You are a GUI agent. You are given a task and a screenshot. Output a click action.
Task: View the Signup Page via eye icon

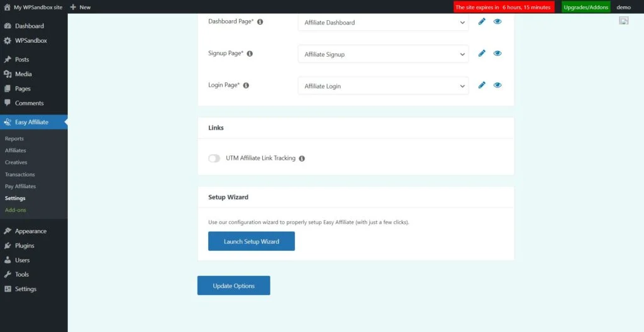[497, 53]
